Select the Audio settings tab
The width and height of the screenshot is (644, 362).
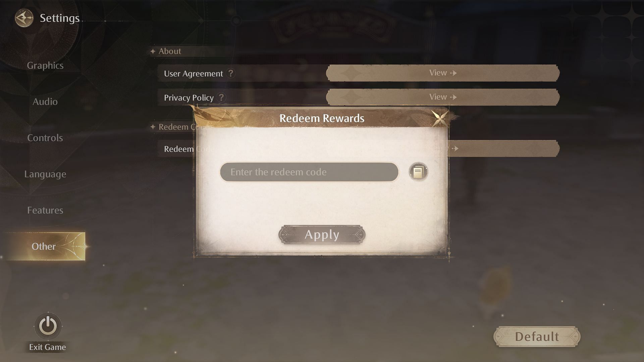(x=45, y=101)
